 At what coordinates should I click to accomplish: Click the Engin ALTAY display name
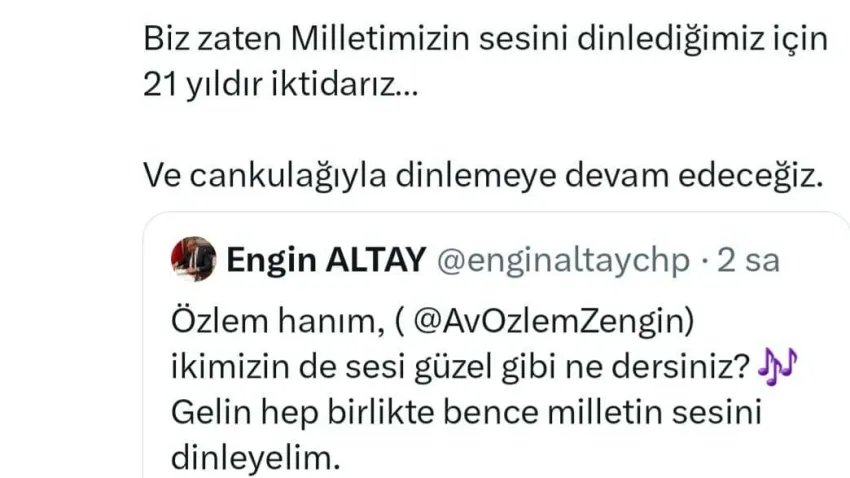pos(326,260)
